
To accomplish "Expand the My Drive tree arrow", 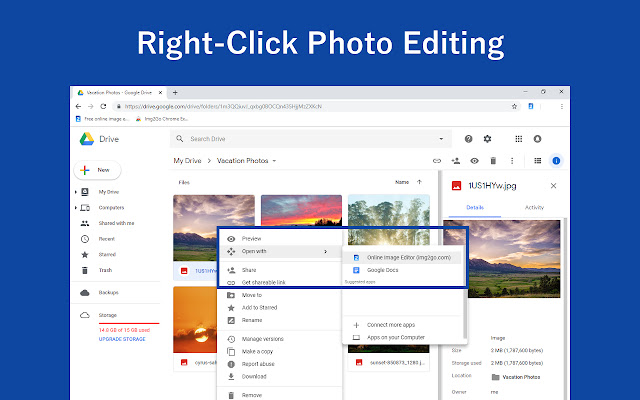I will click(x=76, y=192).
